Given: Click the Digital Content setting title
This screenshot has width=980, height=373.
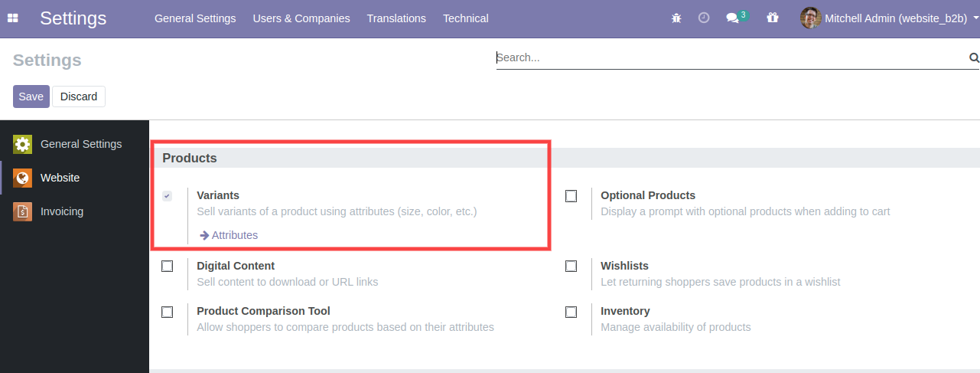Looking at the screenshot, I should 236,266.
